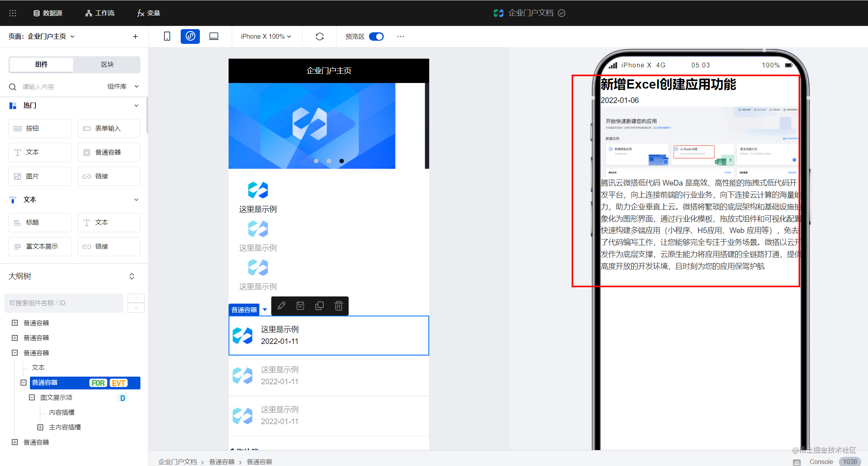Select the 链接 component under 热门
Image resolution: width=868 pixels, height=466 pixels.
[x=109, y=176]
